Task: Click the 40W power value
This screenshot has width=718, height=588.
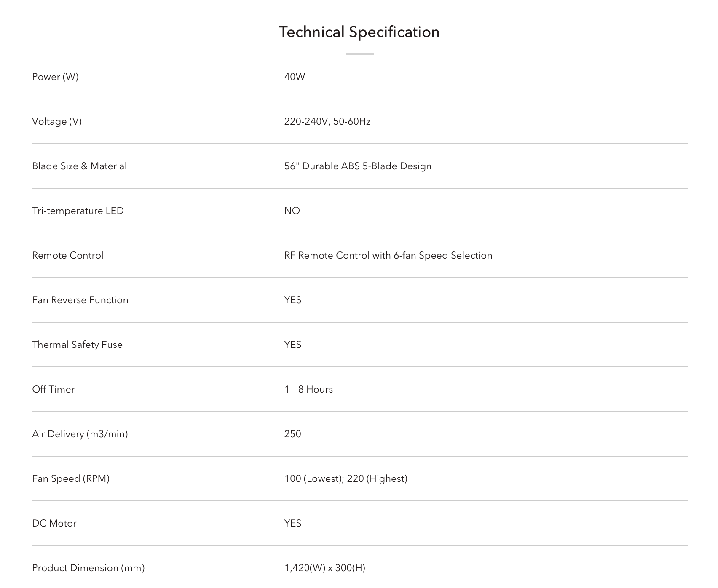Action: pyautogui.click(x=295, y=77)
